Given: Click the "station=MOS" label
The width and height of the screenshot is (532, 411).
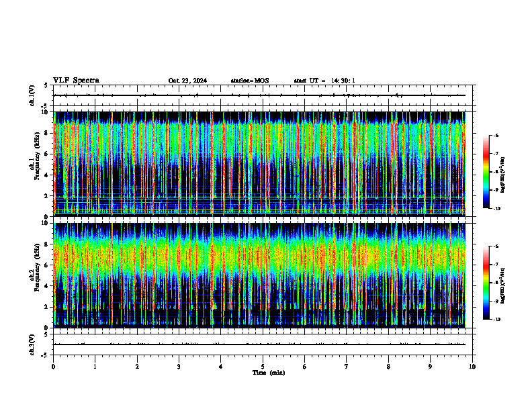Looking at the screenshot, I should 250,81.
